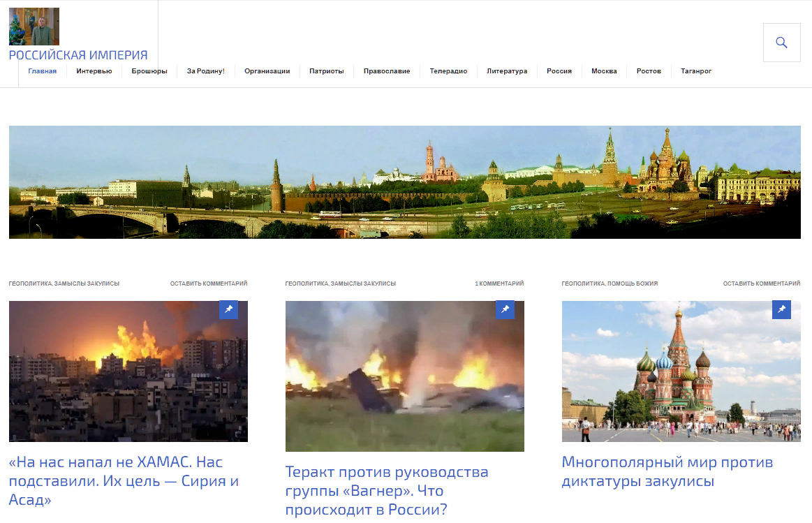Open ГЕОПОЛИТИКА category above Многополярный мир article
Viewport: 812px width, 523px height.
(583, 283)
